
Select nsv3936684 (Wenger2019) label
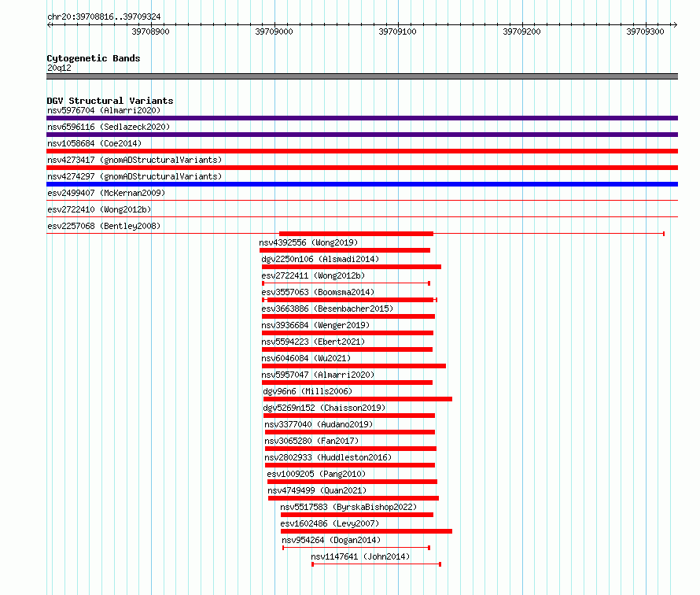tap(315, 325)
